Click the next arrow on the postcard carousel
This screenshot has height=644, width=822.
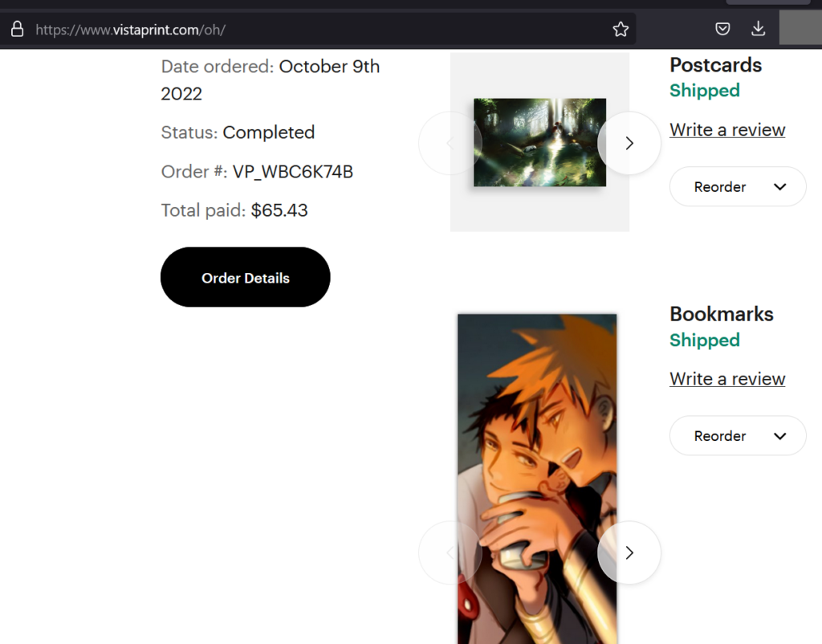coord(629,143)
